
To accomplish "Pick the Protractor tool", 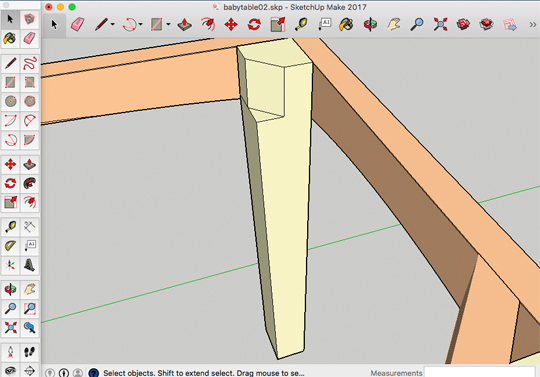I will point(10,246).
